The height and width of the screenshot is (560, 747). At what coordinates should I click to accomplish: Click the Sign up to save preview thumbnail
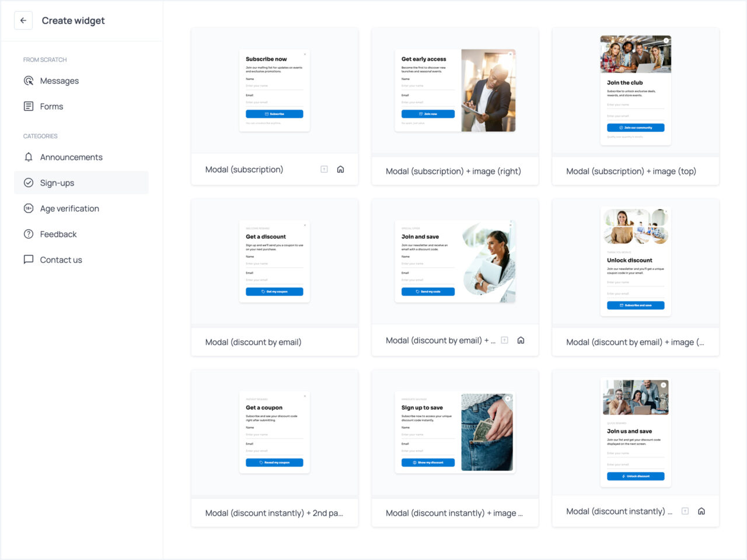click(x=455, y=432)
